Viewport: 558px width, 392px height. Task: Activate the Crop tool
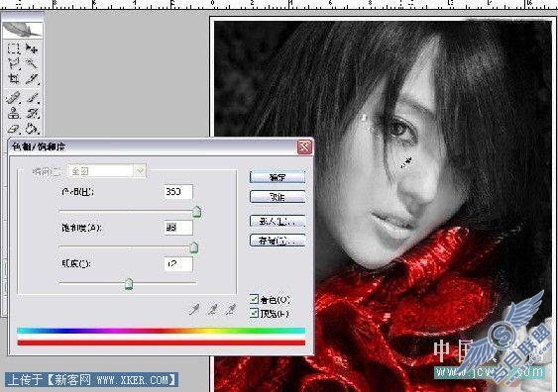pyautogui.click(x=14, y=78)
